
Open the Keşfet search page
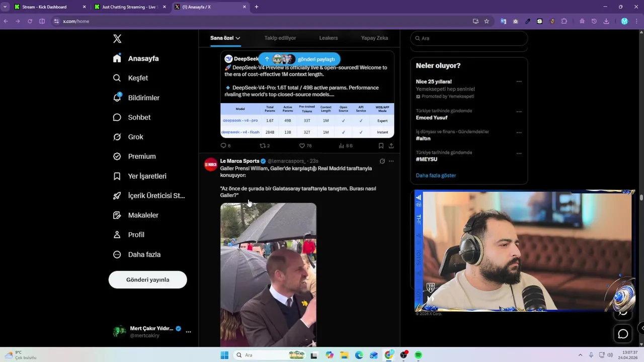pos(131,78)
